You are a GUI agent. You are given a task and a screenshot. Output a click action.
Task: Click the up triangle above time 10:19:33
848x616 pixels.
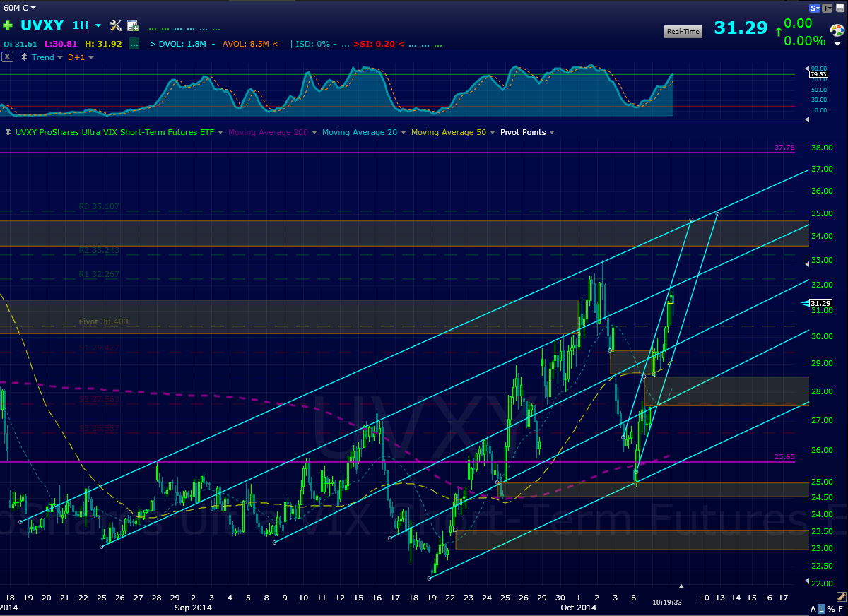pyautogui.click(x=681, y=586)
